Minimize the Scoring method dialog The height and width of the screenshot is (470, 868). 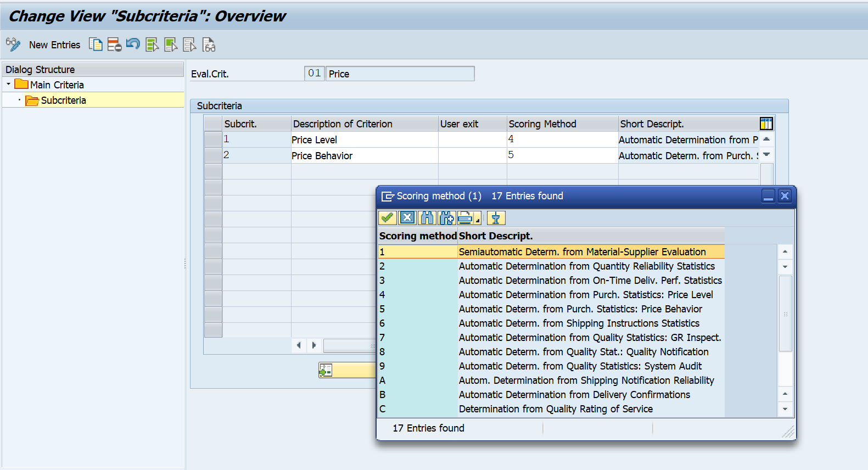pyautogui.click(x=768, y=195)
